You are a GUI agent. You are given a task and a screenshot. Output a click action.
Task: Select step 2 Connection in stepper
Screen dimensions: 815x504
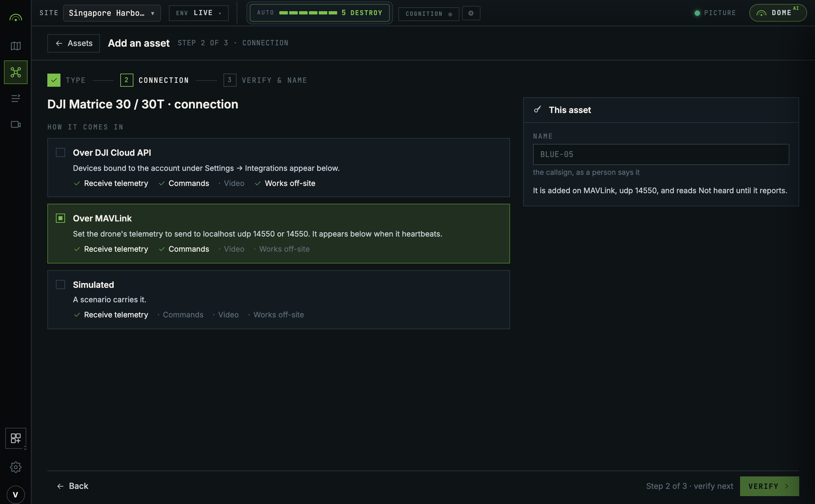tap(155, 80)
